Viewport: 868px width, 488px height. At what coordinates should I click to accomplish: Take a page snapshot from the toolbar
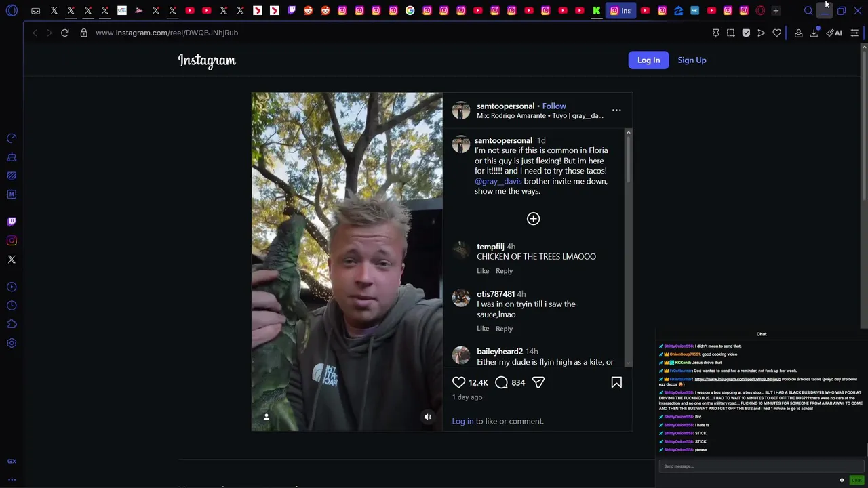point(731,33)
